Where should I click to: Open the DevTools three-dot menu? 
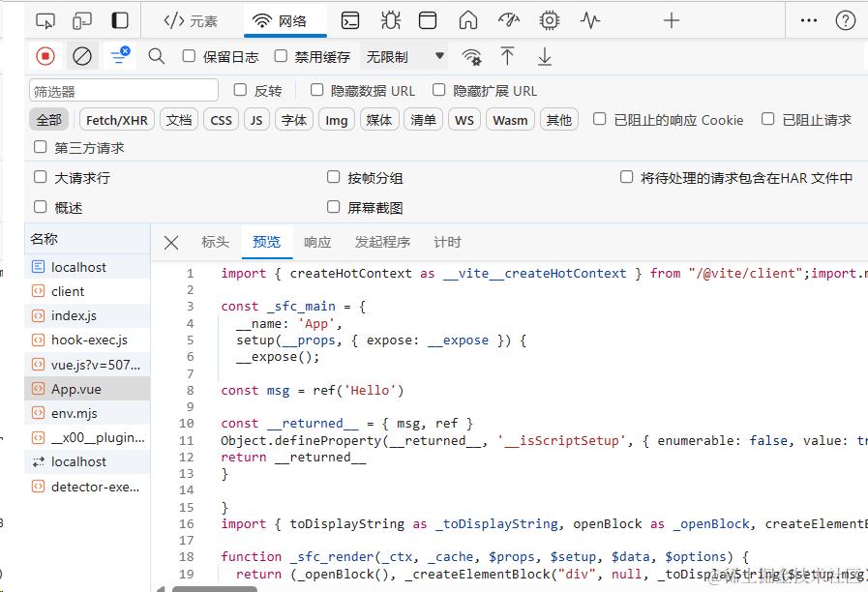pyautogui.click(x=809, y=21)
